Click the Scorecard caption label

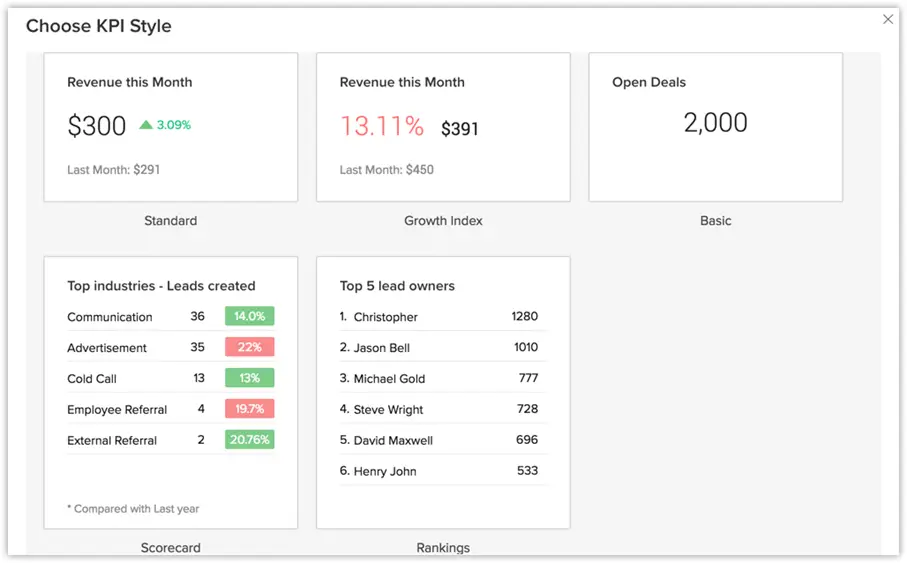point(170,548)
